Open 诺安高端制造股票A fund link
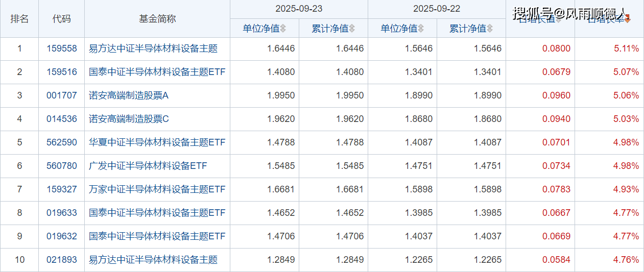Image resolution: width=644 pixels, height=272 pixels. 129,95
